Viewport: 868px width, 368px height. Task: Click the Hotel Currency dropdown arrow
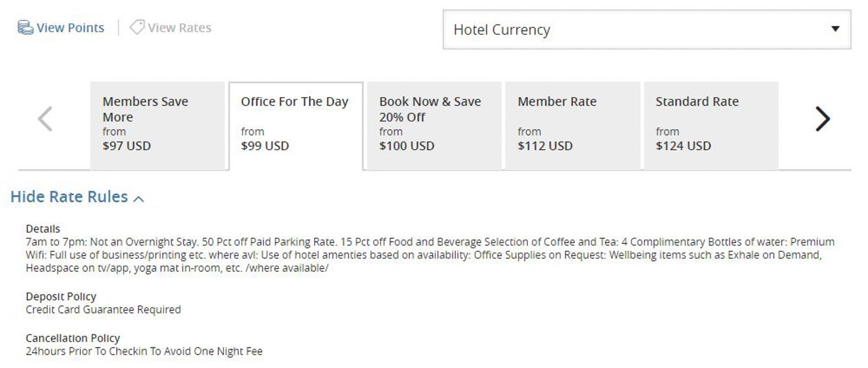pos(835,29)
